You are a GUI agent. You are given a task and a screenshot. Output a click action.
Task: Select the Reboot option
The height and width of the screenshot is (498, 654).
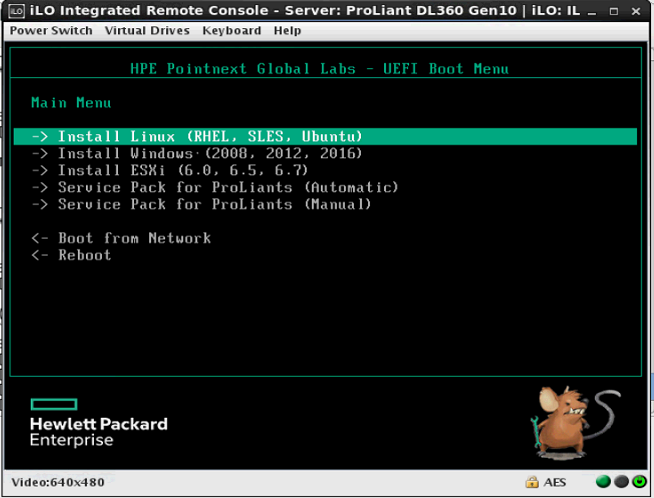[x=72, y=255]
